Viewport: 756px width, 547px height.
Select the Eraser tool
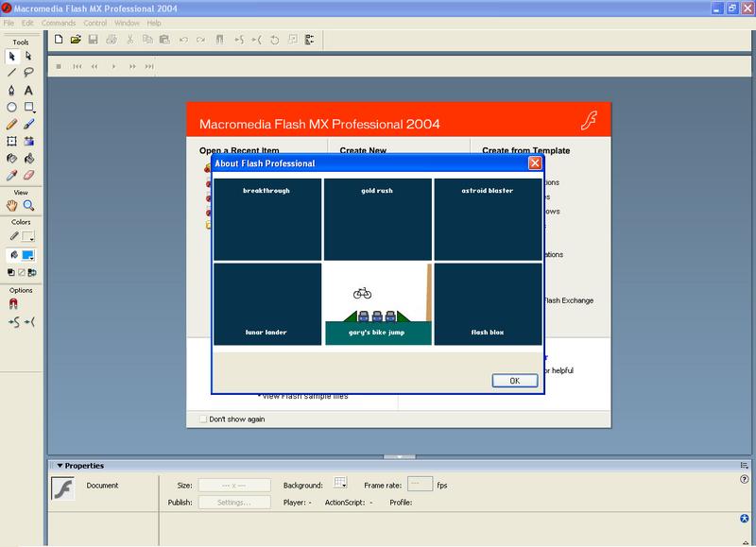coord(28,176)
